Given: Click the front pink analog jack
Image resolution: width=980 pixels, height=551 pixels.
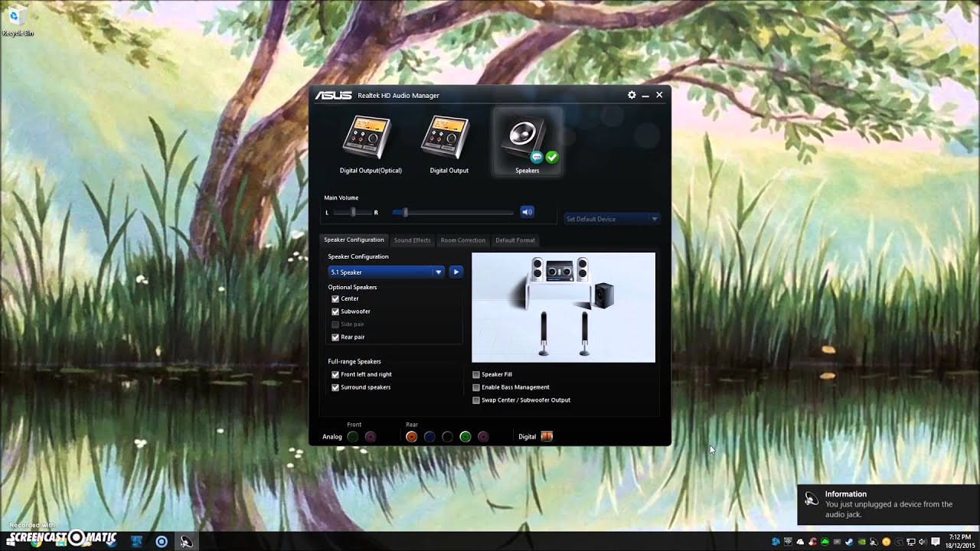Looking at the screenshot, I should click(371, 437).
